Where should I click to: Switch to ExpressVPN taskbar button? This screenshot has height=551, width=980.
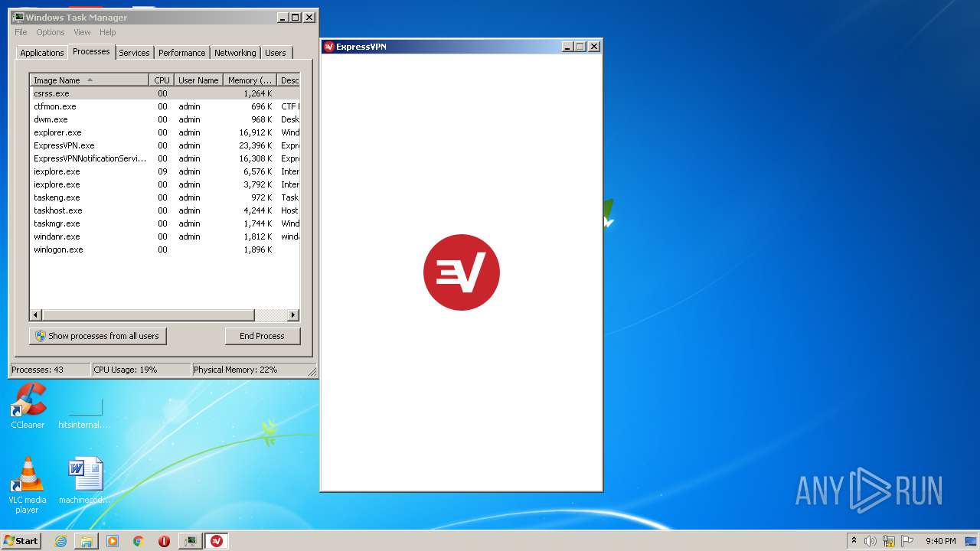[x=217, y=541]
